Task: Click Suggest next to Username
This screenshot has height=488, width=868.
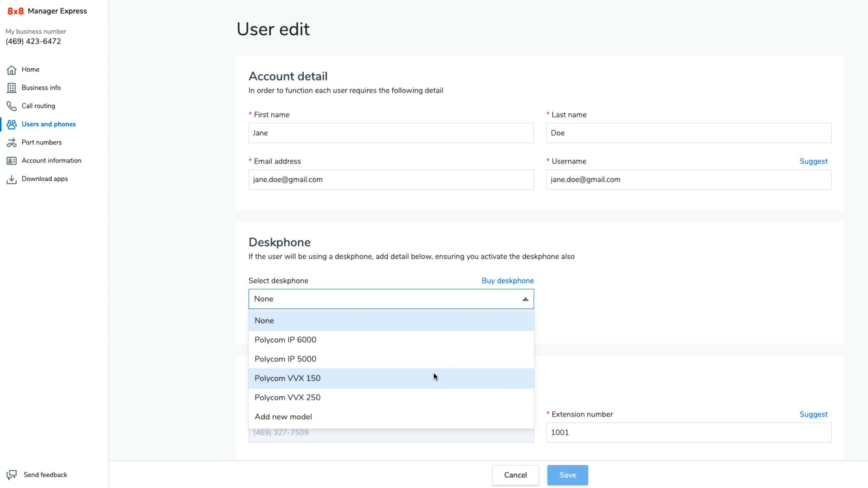Action: [813, 161]
